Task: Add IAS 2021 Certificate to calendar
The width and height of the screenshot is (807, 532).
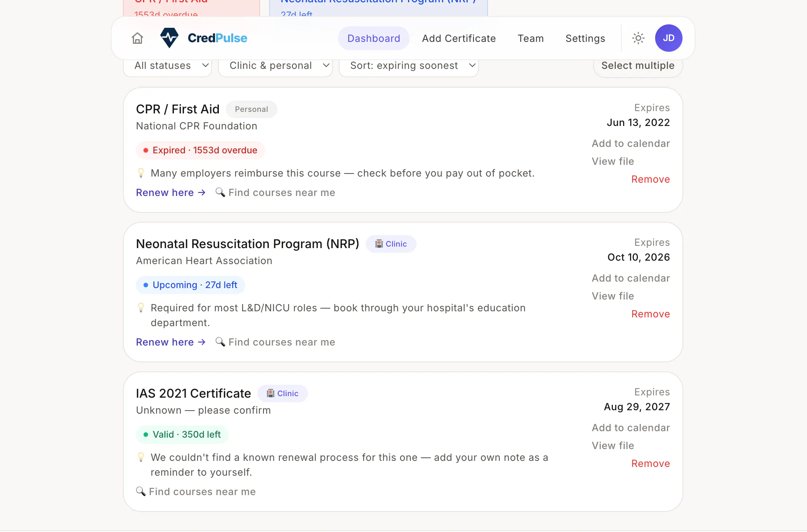Action: click(x=631, y=428)
